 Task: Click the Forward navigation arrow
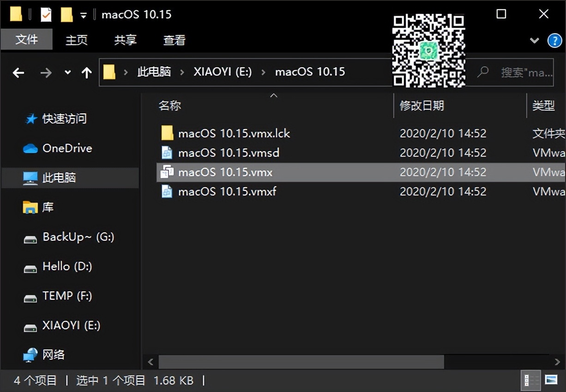coord(46,72)
